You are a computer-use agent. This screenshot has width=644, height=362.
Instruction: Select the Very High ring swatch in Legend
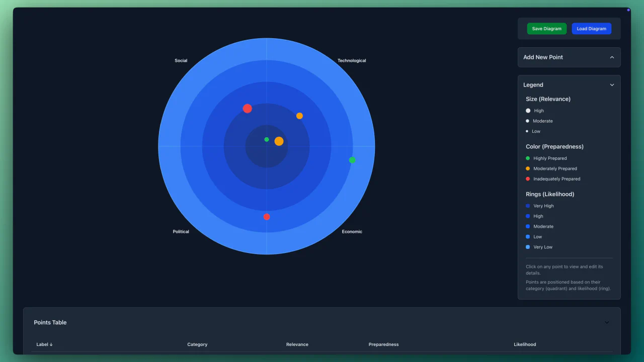(528, 206)
